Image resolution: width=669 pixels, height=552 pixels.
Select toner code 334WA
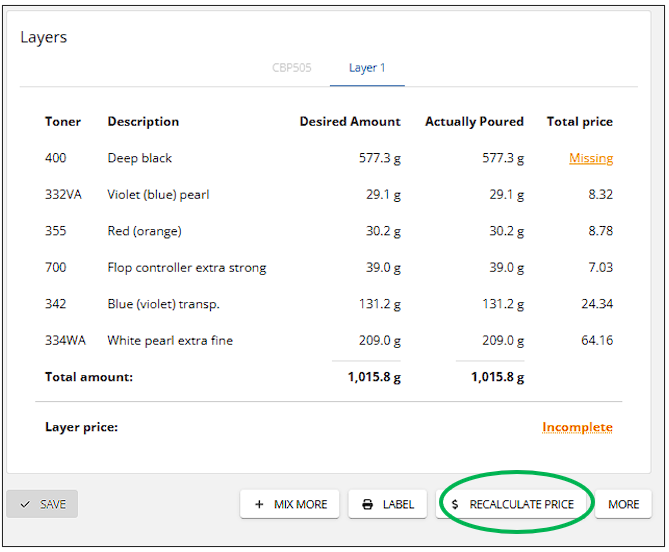(65, 340)
